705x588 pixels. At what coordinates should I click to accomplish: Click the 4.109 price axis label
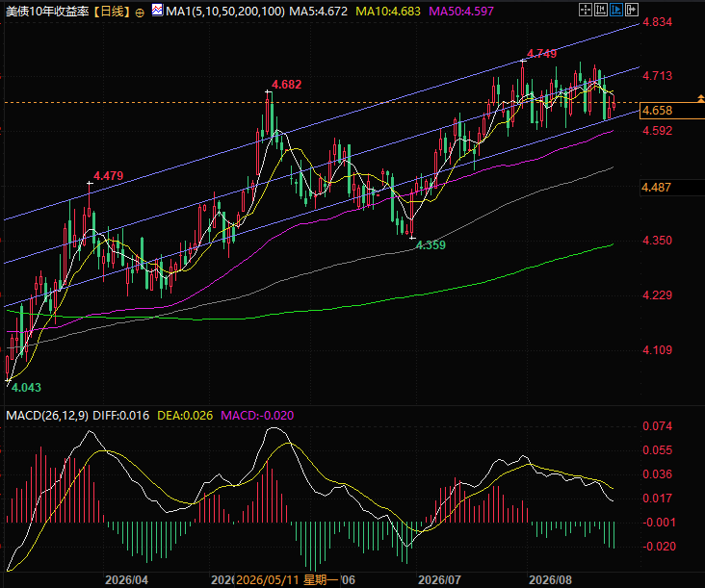point(658,350)
